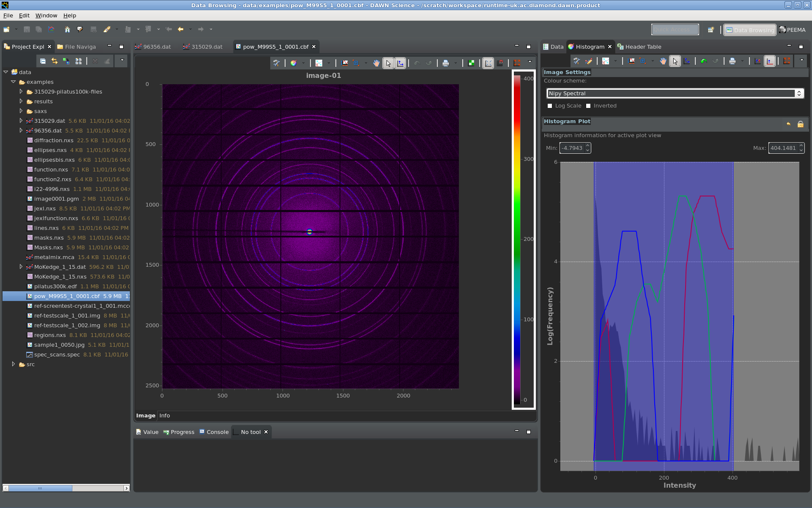Click the colour bar scale next to image
Viewport: 812px width, 508px height.
click(x=524, y=240)
